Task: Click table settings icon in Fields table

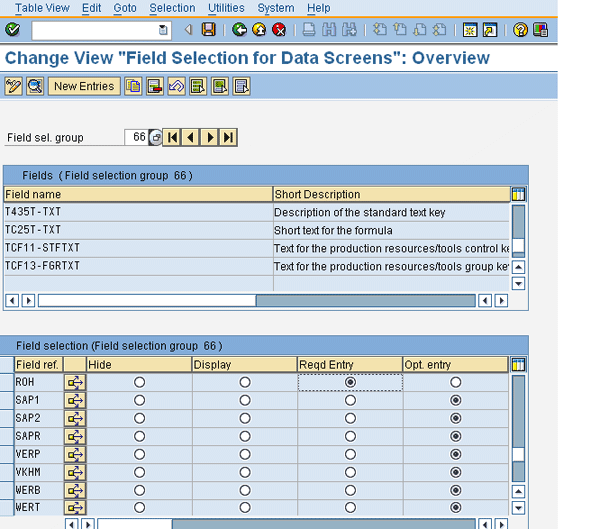Action: [x=518, y=194]
